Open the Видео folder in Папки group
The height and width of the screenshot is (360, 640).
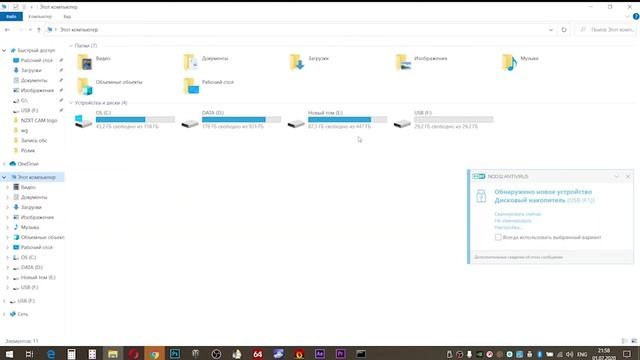click(x=94, y=62)
